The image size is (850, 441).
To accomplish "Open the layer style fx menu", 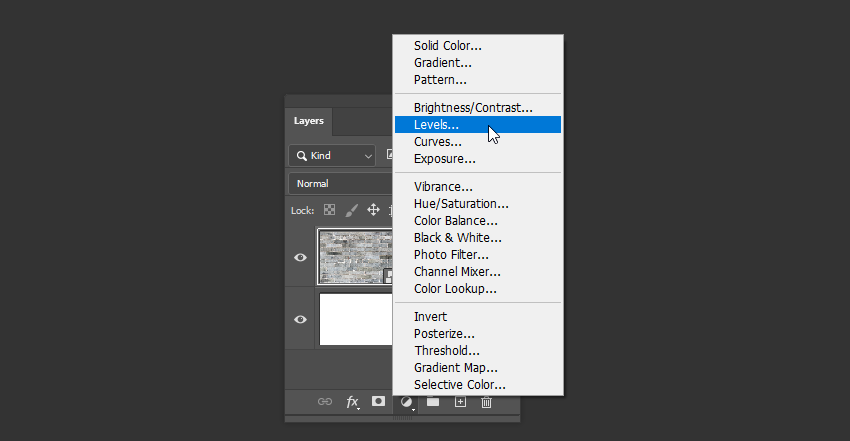I will coord(352,402).
